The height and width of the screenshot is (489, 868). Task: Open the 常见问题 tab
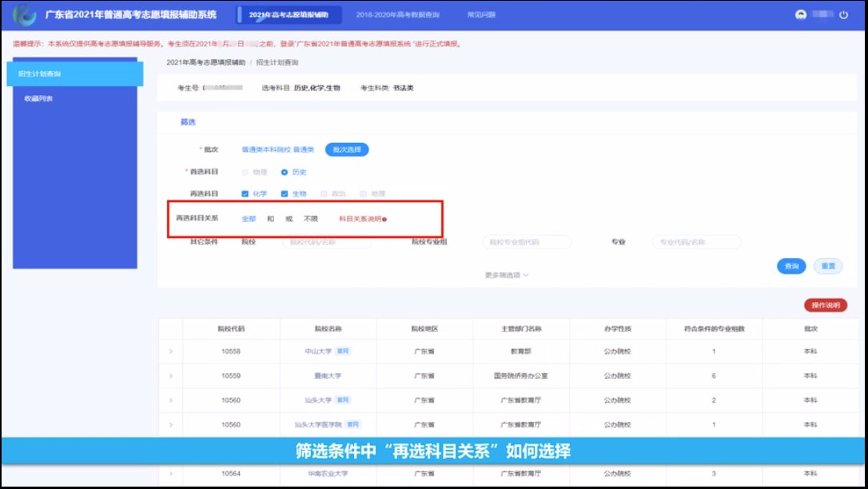tap(481, 15)
